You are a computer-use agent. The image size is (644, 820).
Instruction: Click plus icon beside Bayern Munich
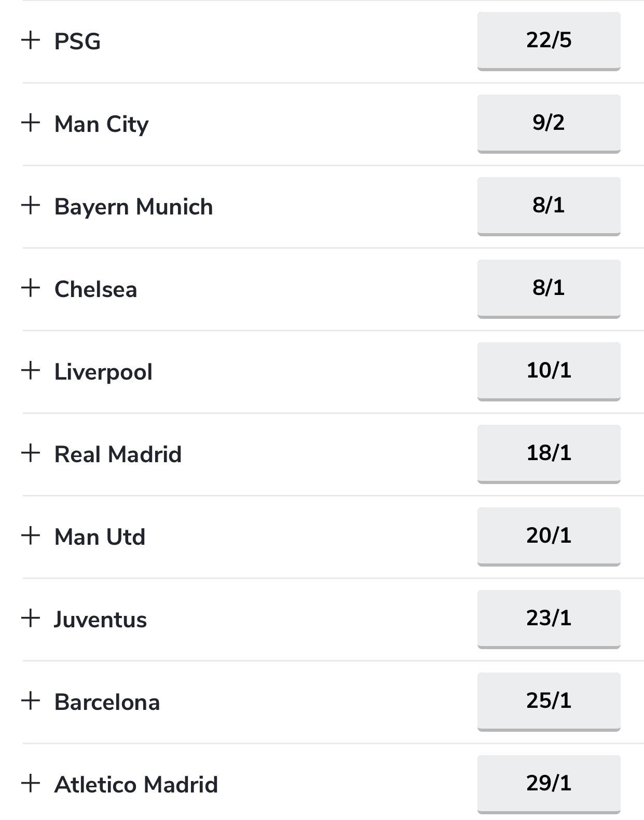click(31, 205)
